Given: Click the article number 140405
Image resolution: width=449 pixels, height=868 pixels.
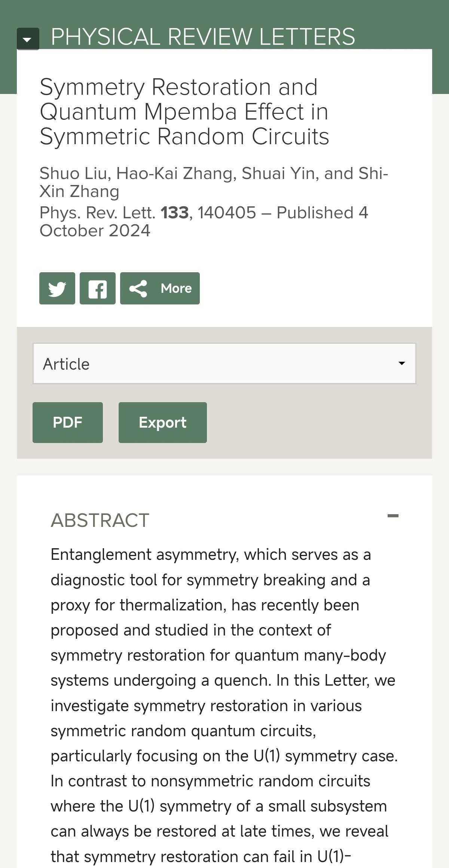Looking at the screenshot, I should (x=227, y=213).
